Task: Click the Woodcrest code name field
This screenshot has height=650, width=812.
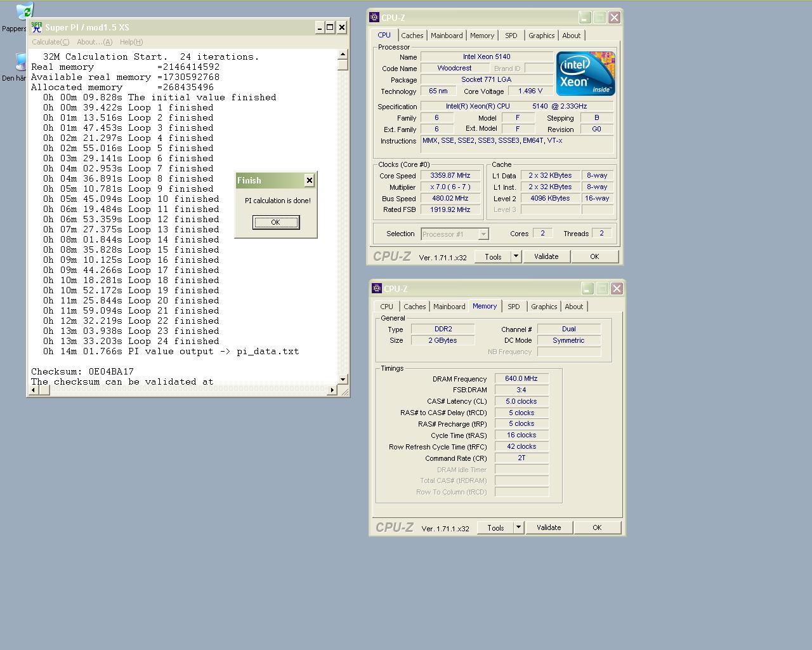Action: (454, 68)
